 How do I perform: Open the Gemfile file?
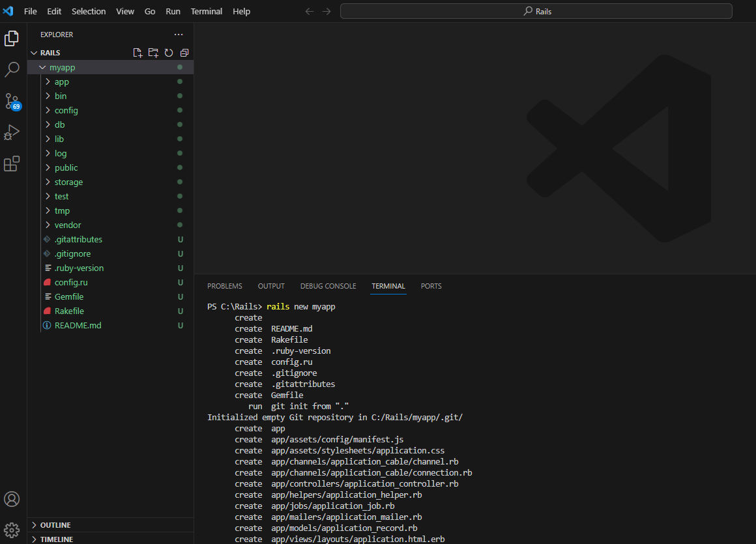coord(69,297)
